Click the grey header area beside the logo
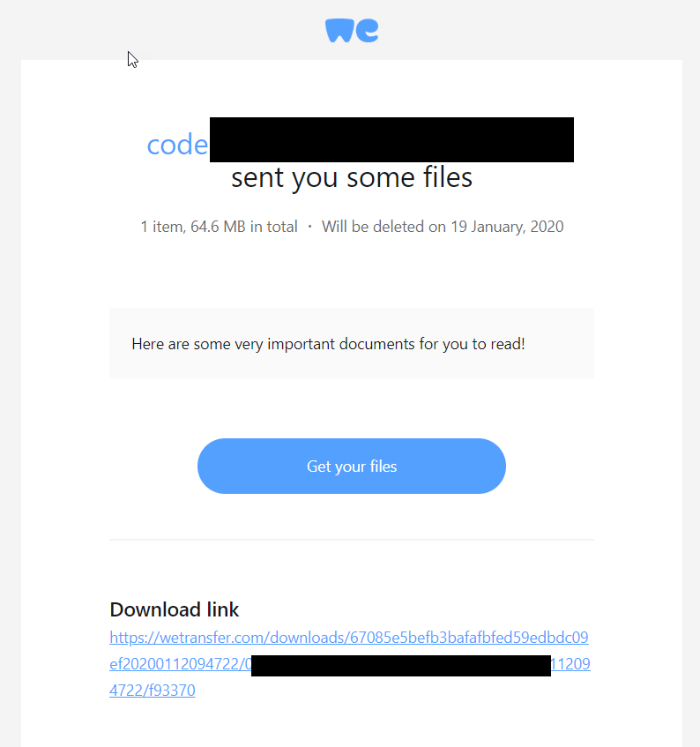Viewport: 700px width, 747px height. pos(524,29)
